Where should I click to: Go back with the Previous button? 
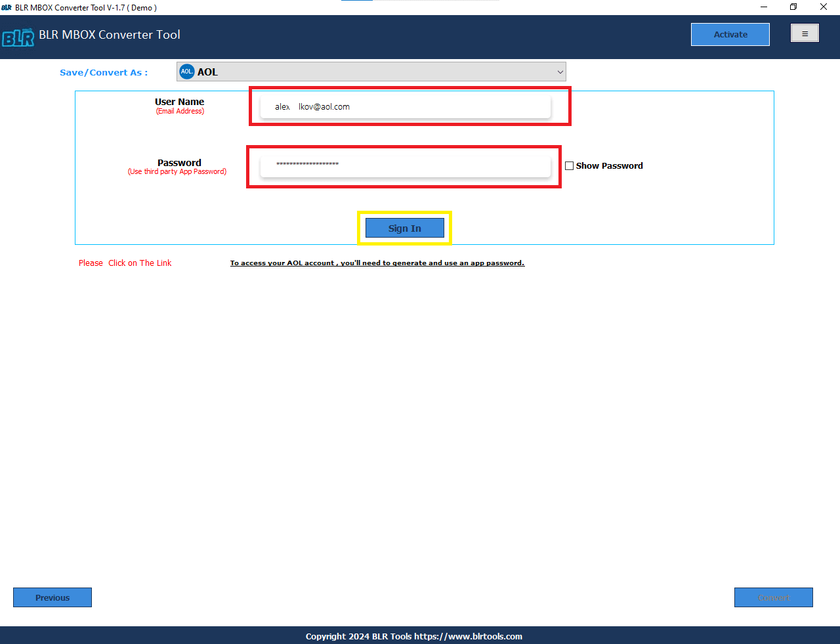52,597
